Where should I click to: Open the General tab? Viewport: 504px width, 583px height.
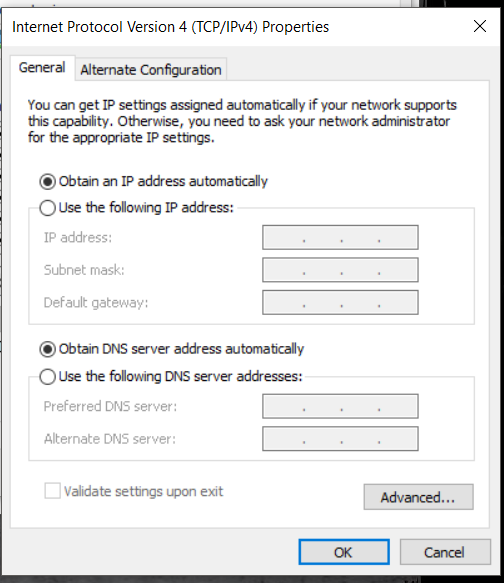click(42, 68)
